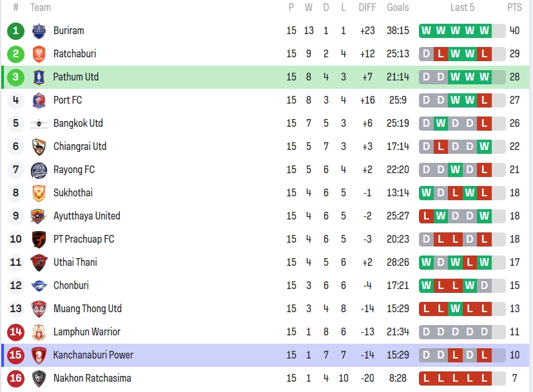Sort standings by DIFF column header
The height and width of the screenshot is (392, 533).
367,8
